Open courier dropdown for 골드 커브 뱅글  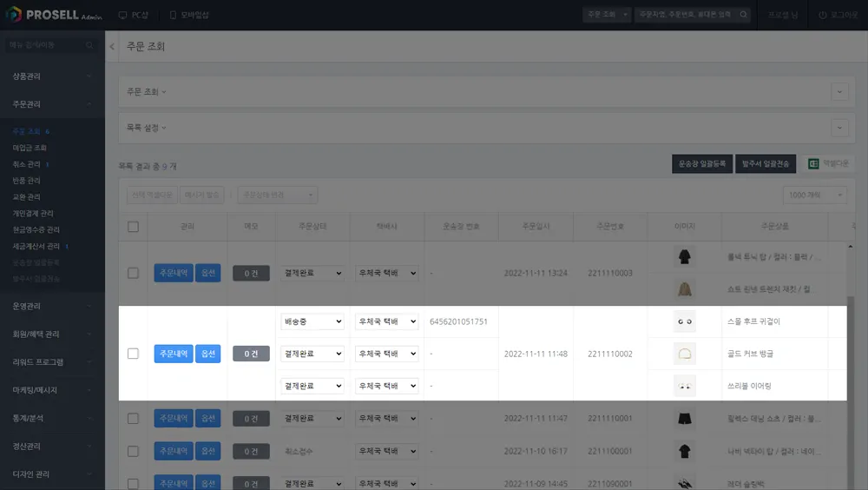coord(386,354)
